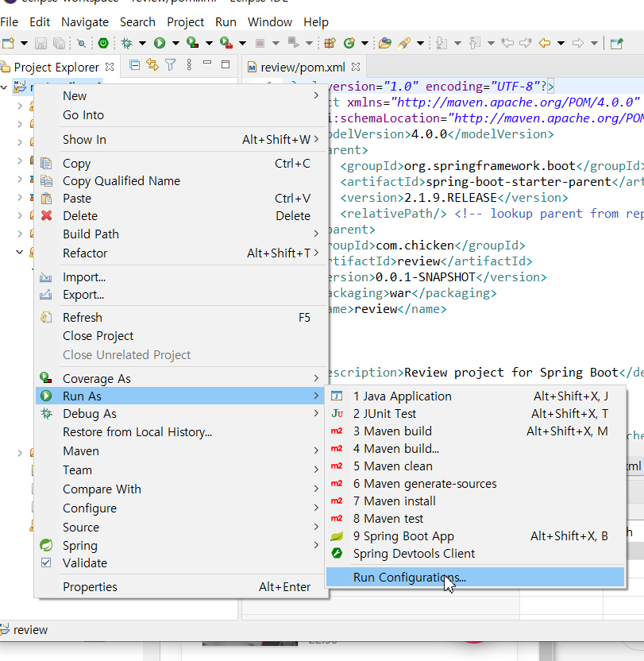Toggle Skip All Breakpoints in toolbar
644x661 pixels.
(81, 43)
